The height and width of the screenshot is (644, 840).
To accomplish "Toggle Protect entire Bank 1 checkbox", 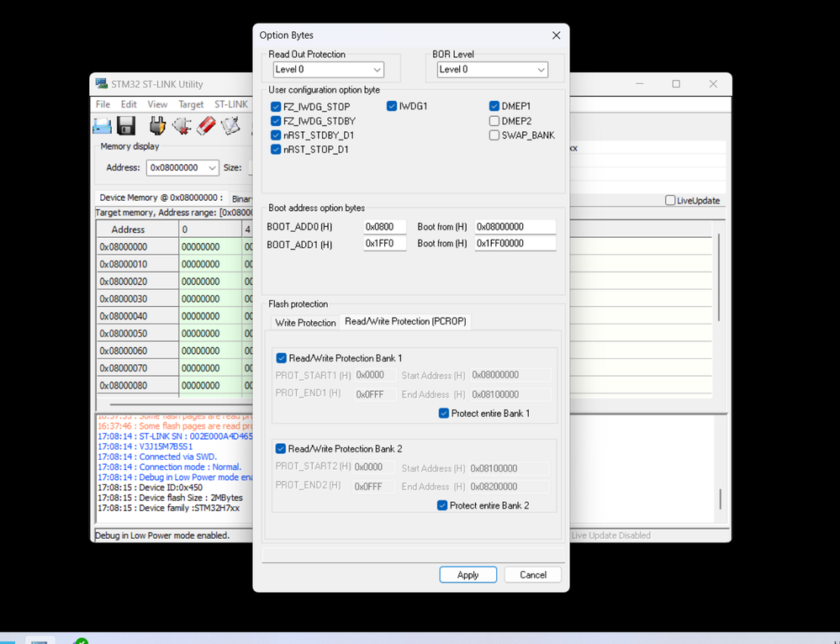I will click(444, 413).
